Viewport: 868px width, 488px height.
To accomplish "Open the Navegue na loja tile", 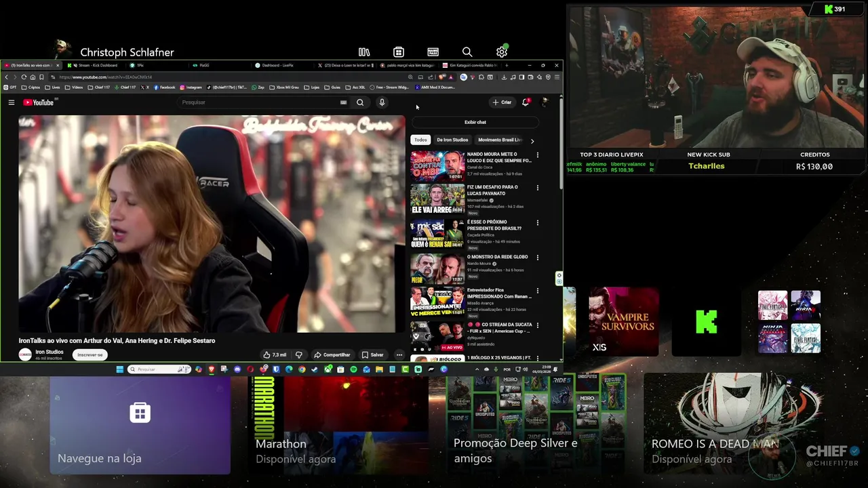I will point(140,424).
